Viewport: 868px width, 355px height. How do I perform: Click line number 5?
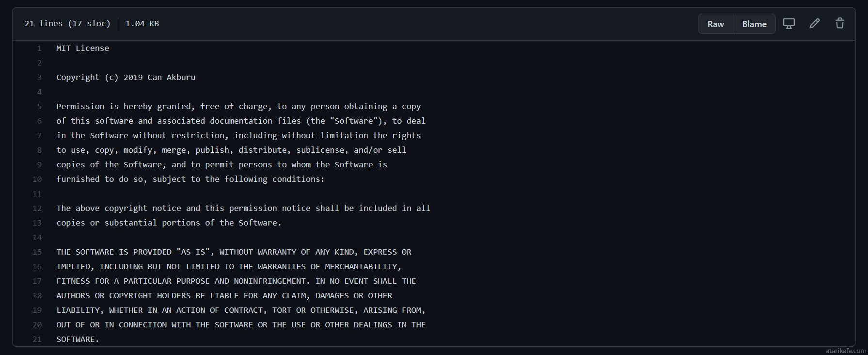point(39,107)
